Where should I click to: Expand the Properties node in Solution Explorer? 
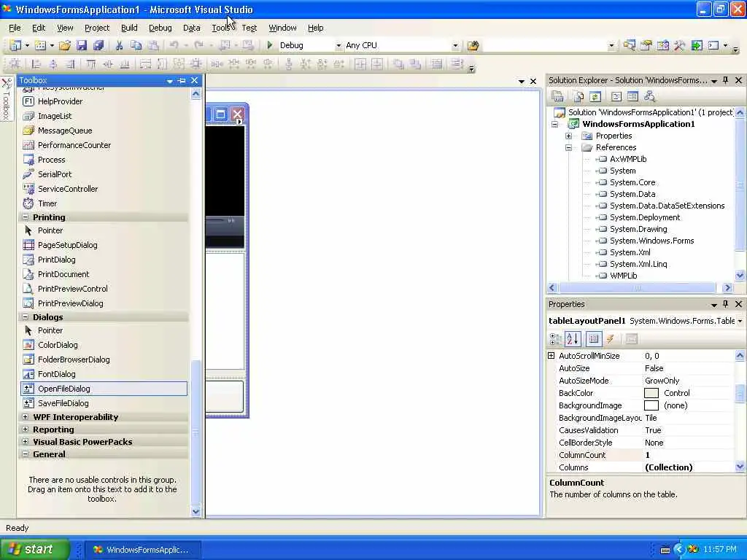click(569, 136)
